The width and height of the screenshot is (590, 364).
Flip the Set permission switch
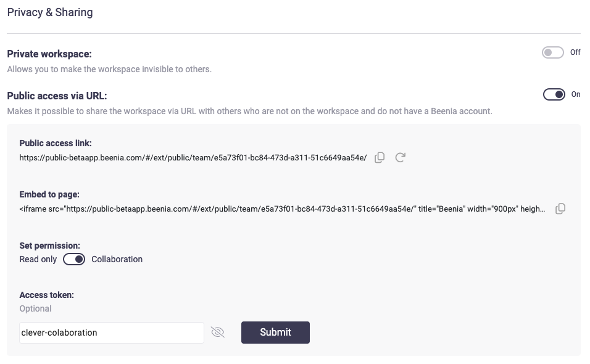pyautogui.click(x=74, y=259)
